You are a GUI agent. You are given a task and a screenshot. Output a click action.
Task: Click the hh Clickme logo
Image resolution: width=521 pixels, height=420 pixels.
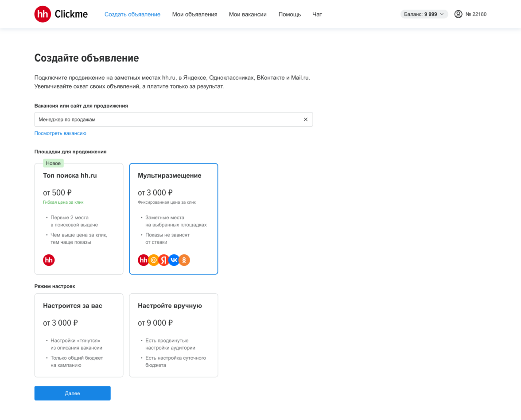pos(61,14)
